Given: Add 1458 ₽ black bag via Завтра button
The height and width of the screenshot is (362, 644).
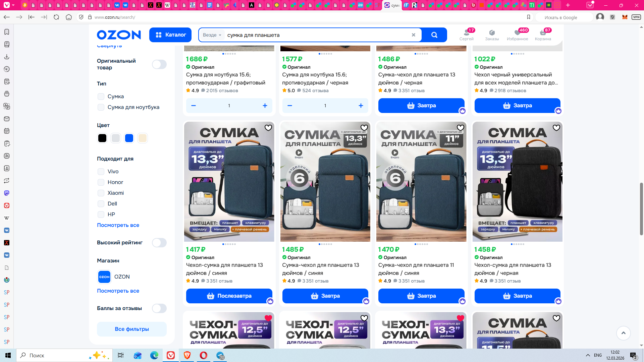Looking at the screenshot, I should click(517, 296).
